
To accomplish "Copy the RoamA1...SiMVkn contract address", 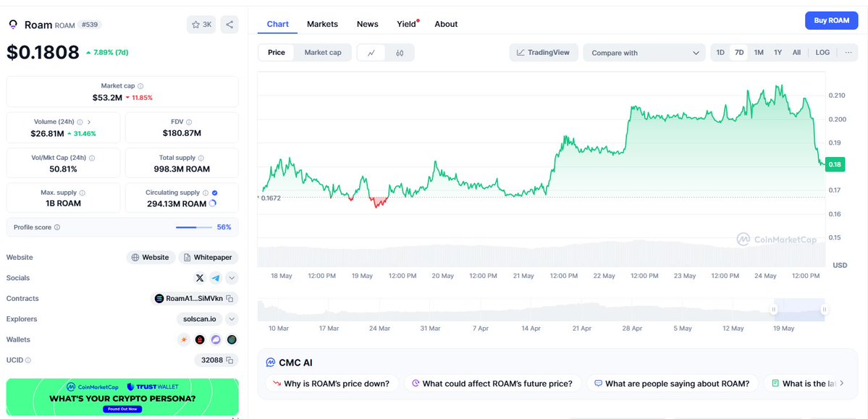I will coord(229,298).
